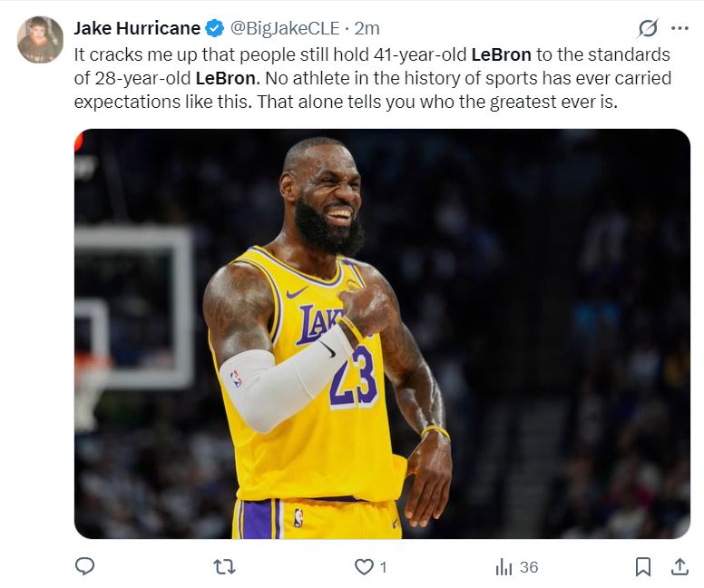The height and width of the screenshot is (588, 704).
Task: Click the display name Jake Hurricane
Action: [x=136, y=28]
